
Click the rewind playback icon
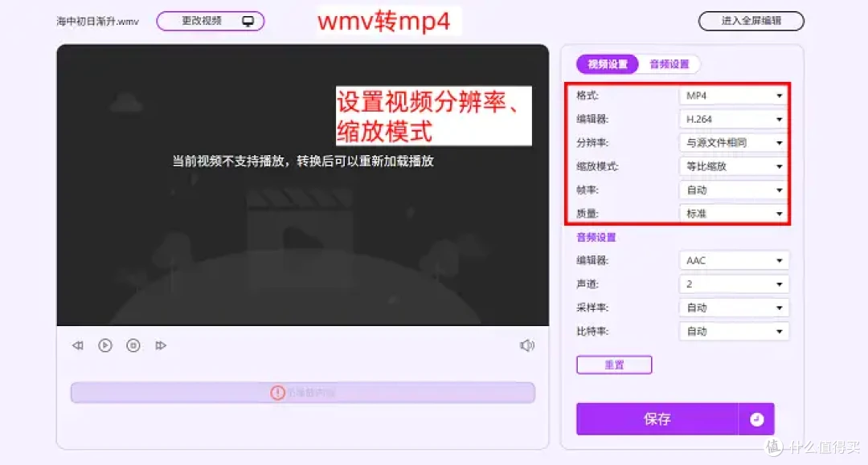[78, 345]
